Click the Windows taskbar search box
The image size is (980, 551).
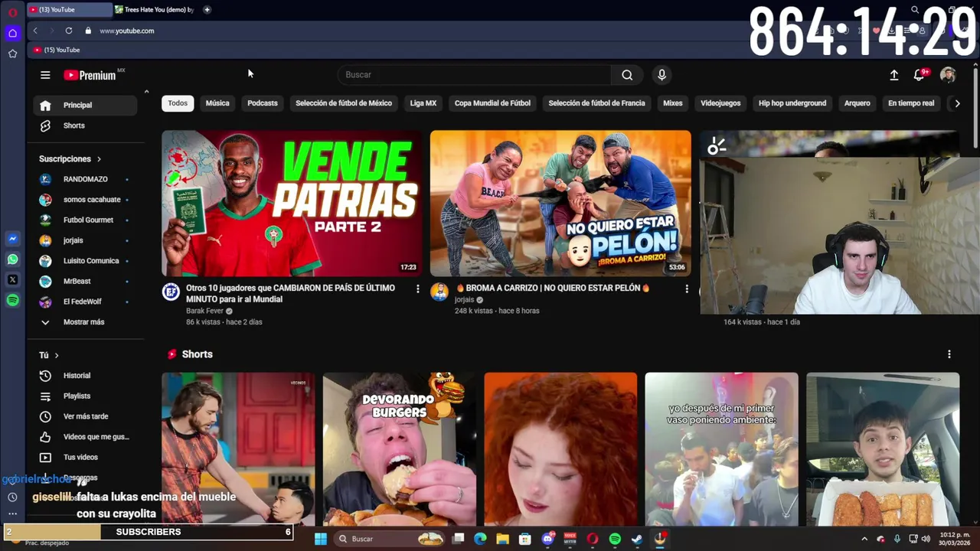[x=390, y=539]
